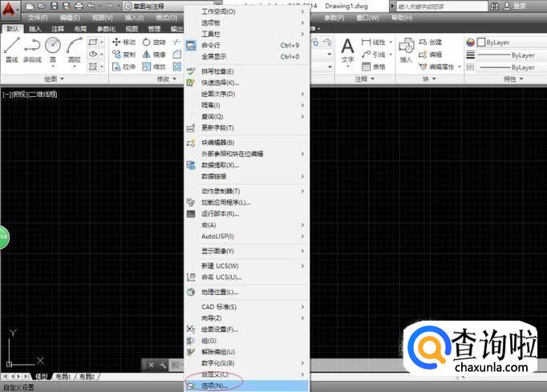Open the View (视图V) menu
Image resolution: width=547 pixels, height=392 pixels.
point(102,18)
